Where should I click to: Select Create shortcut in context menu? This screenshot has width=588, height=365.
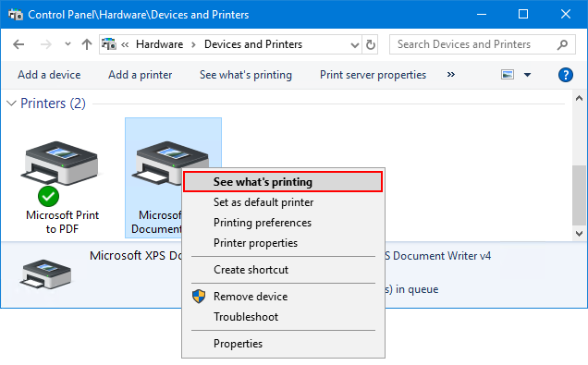(x=283, y=270)
